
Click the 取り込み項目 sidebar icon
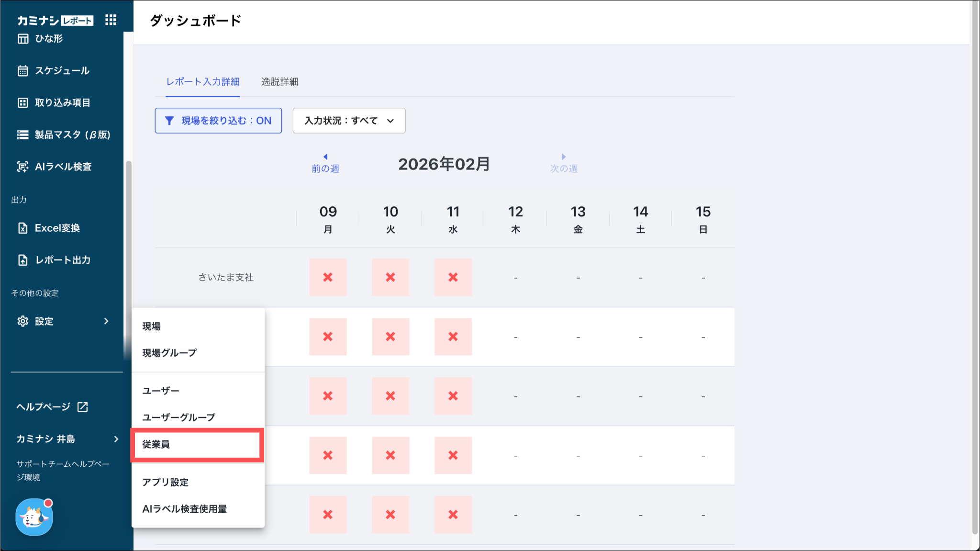[x=23, y=102]
